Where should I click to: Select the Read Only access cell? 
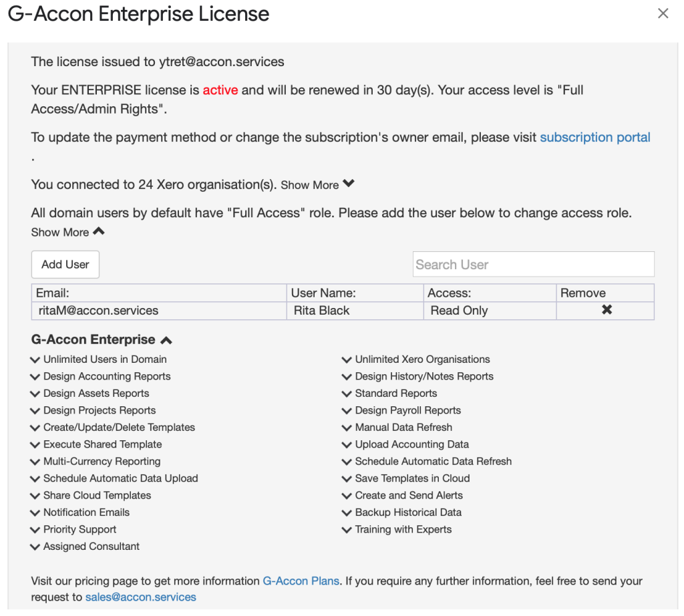pos(490,311)
